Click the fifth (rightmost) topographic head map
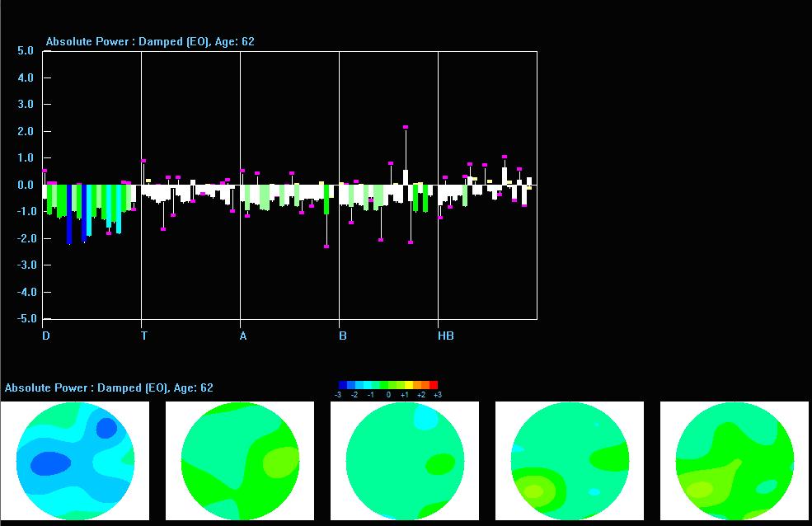This screenshot has height=526, width=812. pyautogui.click(x=735, y=461)
